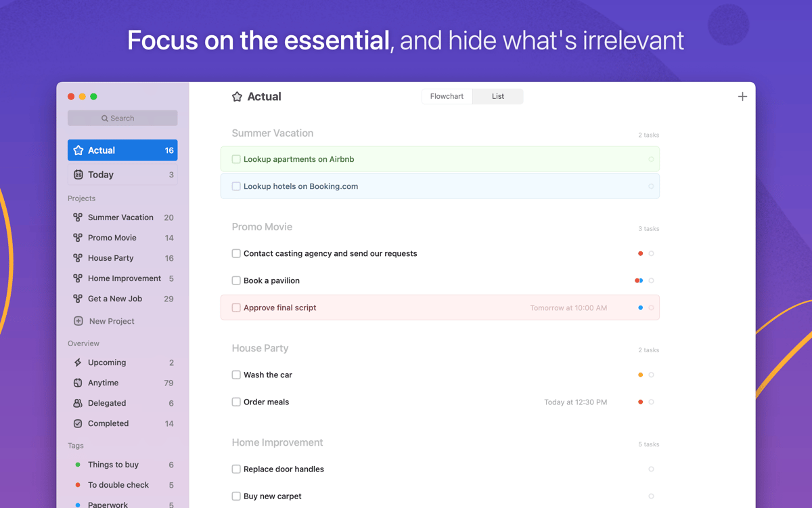Switch to the Flowchart view tab
The image size is (812, 508).
pos(447,96)
